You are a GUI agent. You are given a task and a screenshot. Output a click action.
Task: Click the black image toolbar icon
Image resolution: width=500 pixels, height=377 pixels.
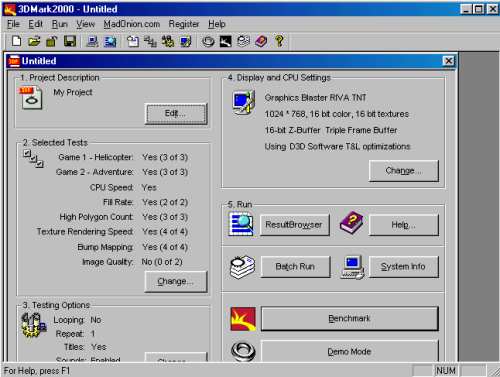[x=225, y=41]
